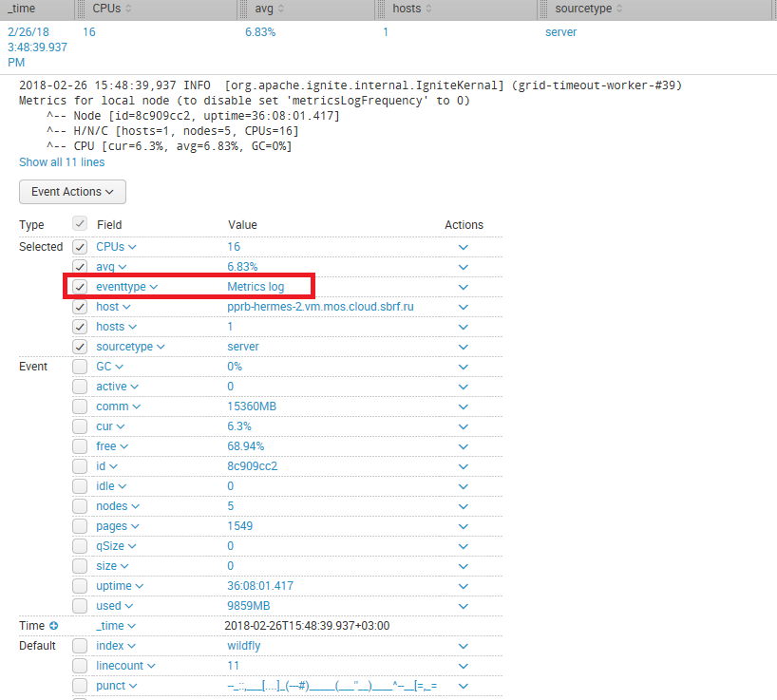Click the plus icon next to Time
Image resolution: width=777 pixels, height=700 pixels.
[x=53, y=626]
